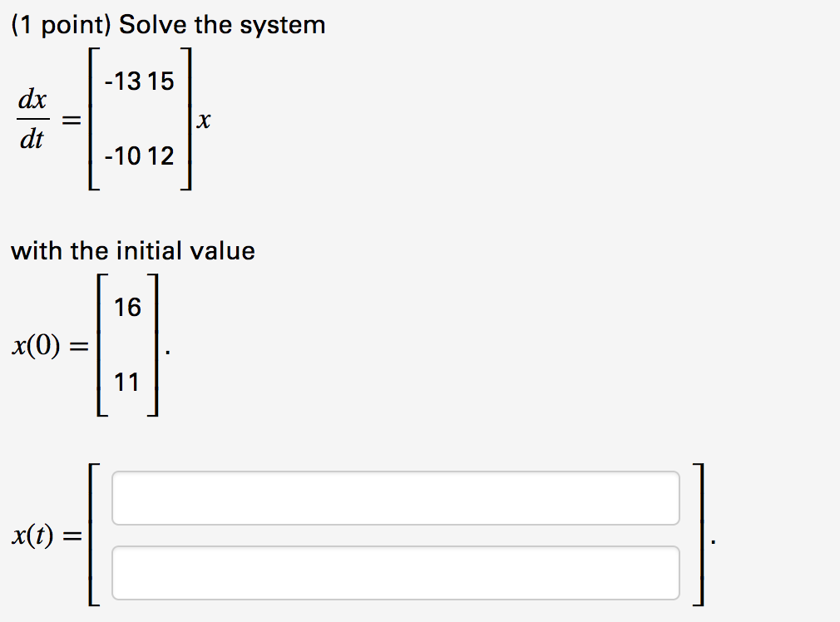
Task: Click the equals sign beside dx/dt
Action: pos(71,119)
